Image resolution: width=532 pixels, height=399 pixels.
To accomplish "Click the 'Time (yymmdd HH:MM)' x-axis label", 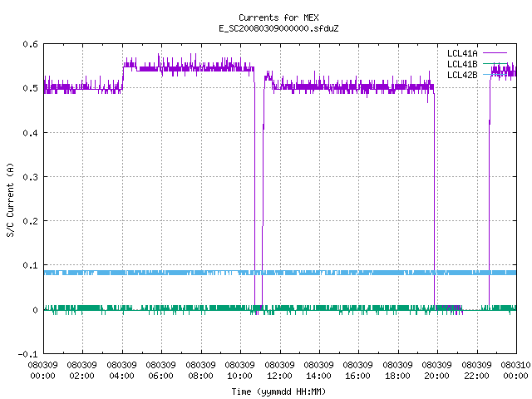I will click(278, 392).
